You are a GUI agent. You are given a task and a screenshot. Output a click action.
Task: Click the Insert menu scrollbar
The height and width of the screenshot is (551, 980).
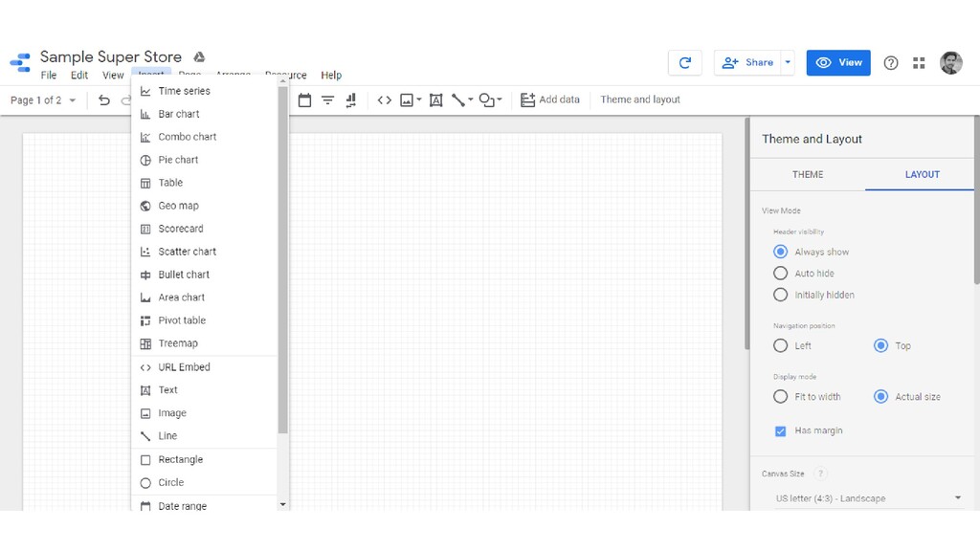coord(282,259)
